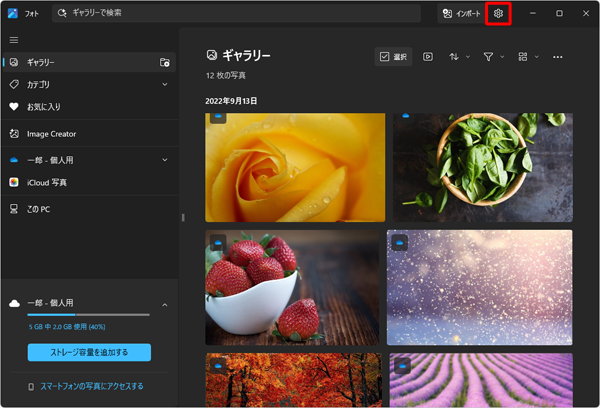Open the Photos settings gear
The image size is (600, 408).
pos(498,14)
